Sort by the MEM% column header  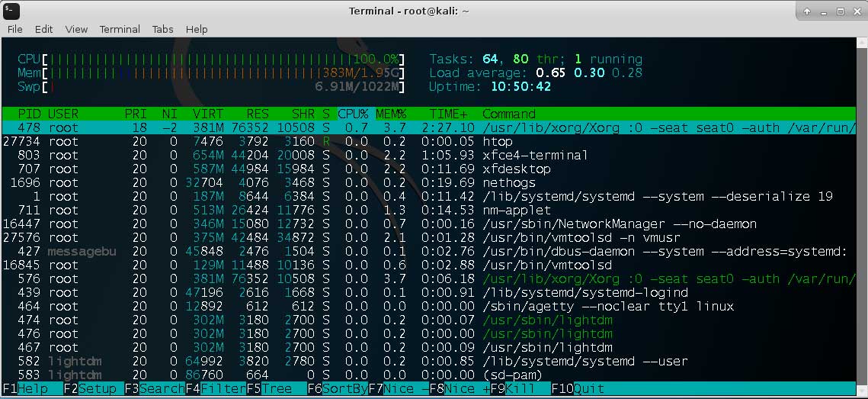coord(390,114)
